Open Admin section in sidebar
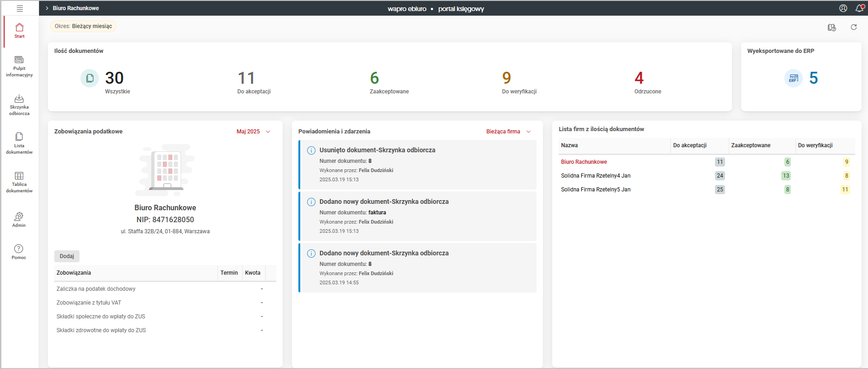 pyautogui.click(x=19, y=220)
